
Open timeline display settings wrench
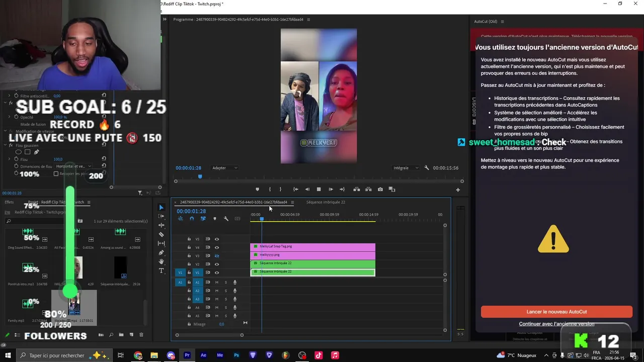pos(226,219)
